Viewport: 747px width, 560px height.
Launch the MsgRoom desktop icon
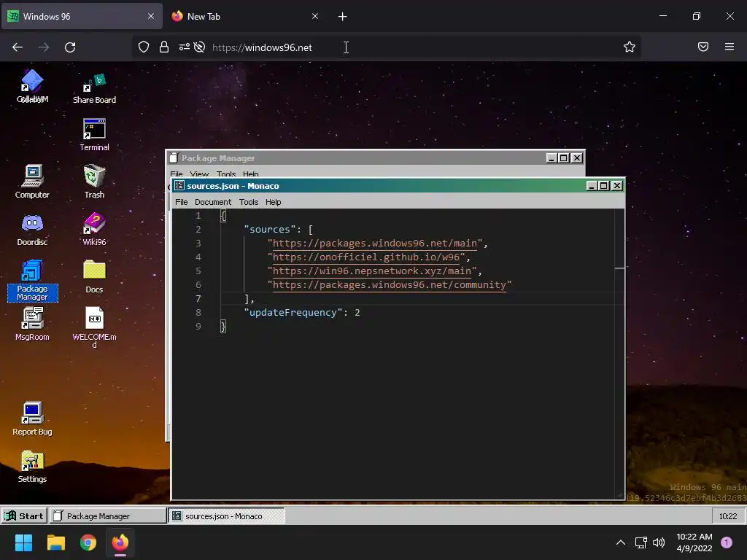(x=32, y=324)
